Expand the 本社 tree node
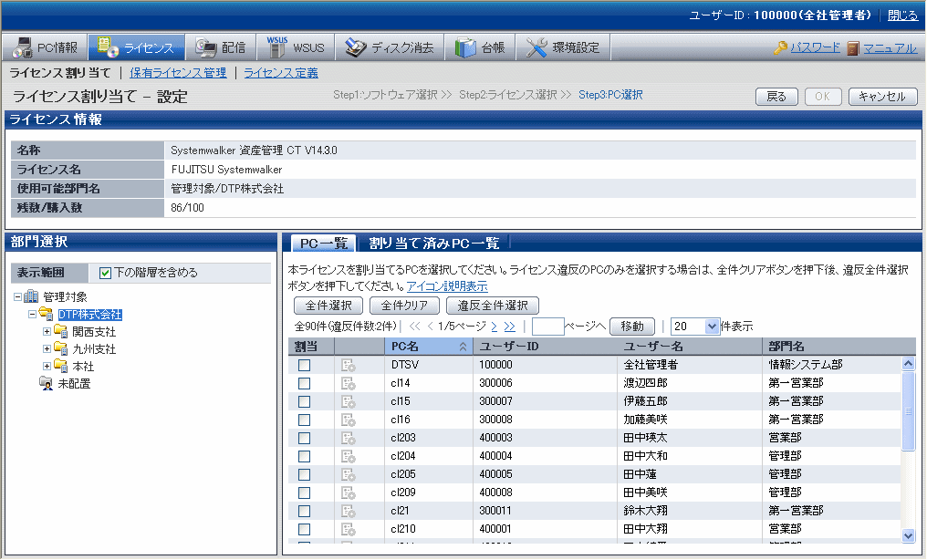 tap(47, 366)
